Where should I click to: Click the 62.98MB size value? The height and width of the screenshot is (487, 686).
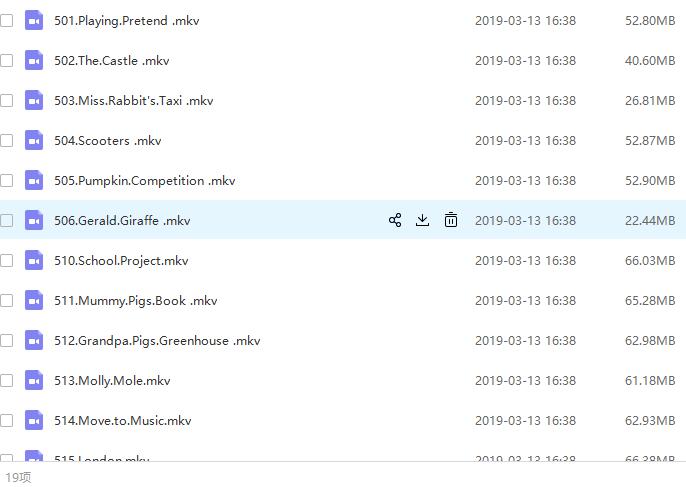pos(650,340)
